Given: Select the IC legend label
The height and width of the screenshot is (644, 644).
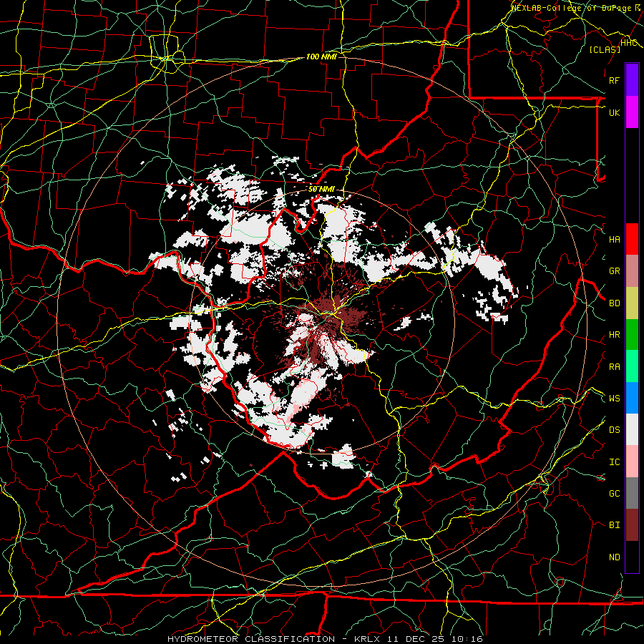Looking at the screenshot, I should coord(615,462).
